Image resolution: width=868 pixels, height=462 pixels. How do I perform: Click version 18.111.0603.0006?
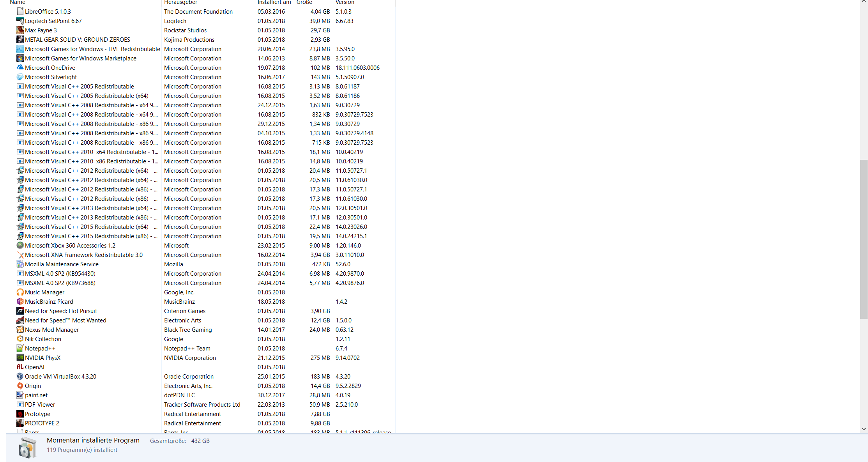tap(357, 67)
